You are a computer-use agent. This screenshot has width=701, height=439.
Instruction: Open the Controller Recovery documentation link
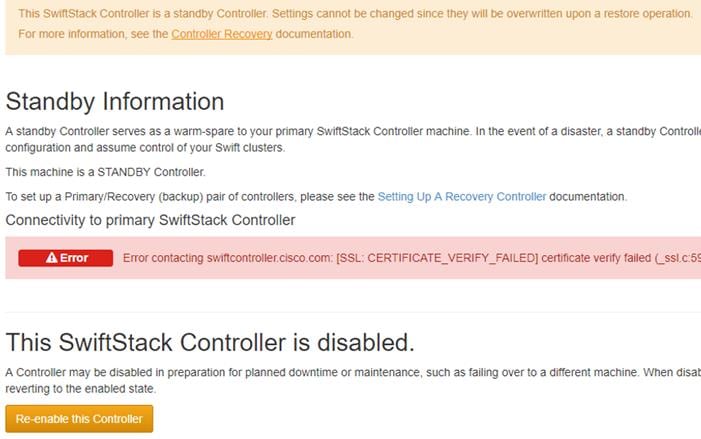pos(222,34)
